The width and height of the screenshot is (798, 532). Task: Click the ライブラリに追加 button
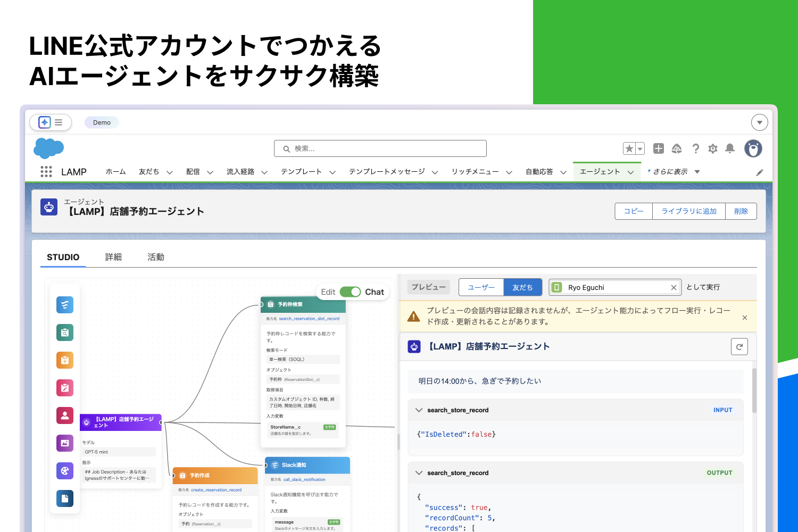(x=689, y=211)
